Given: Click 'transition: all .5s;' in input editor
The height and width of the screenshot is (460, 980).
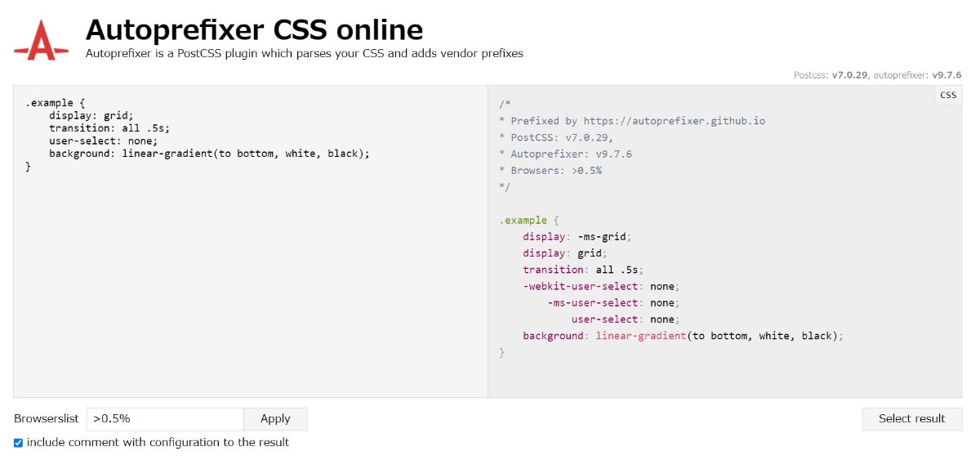Looking at the screenshot, I should pos(109,127).
